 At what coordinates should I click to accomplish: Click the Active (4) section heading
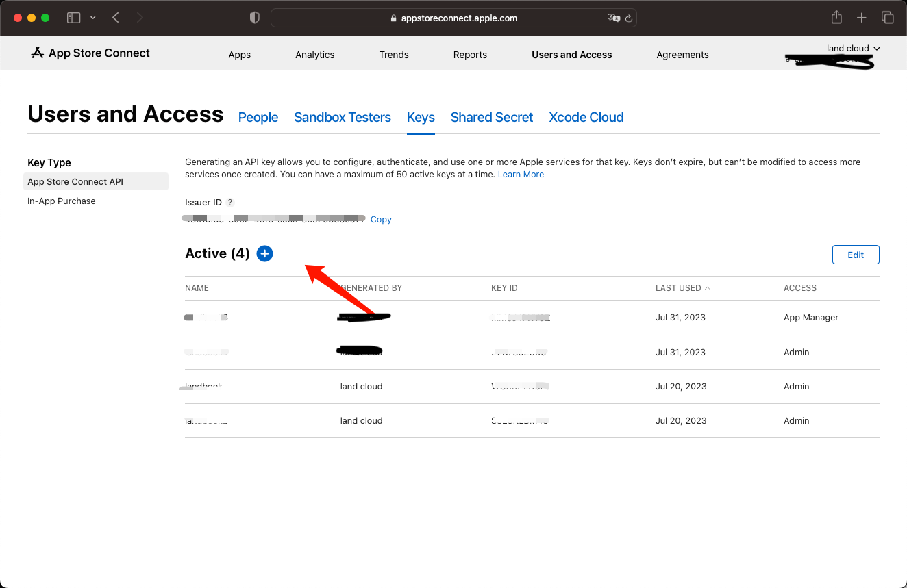coord(217,254)
